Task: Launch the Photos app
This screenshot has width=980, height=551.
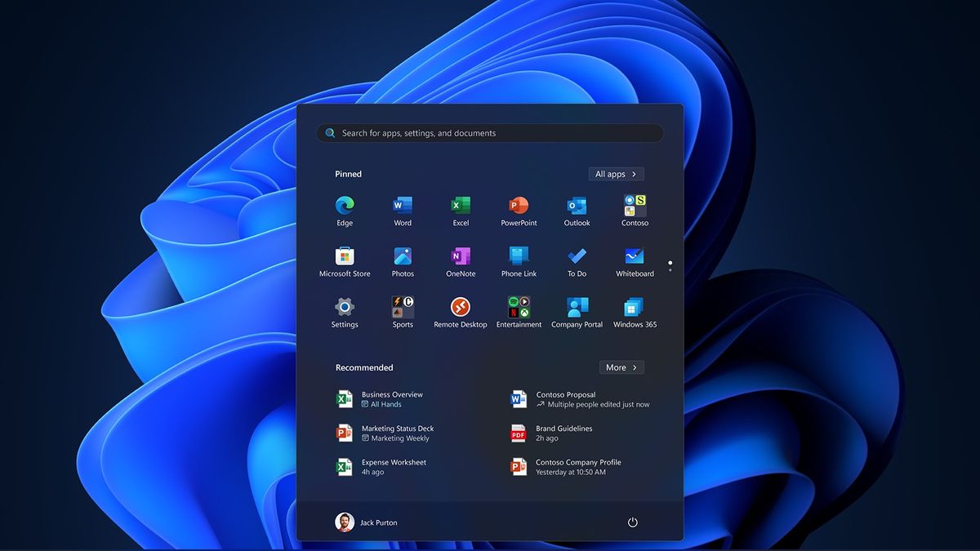Action: click(403, 256)
